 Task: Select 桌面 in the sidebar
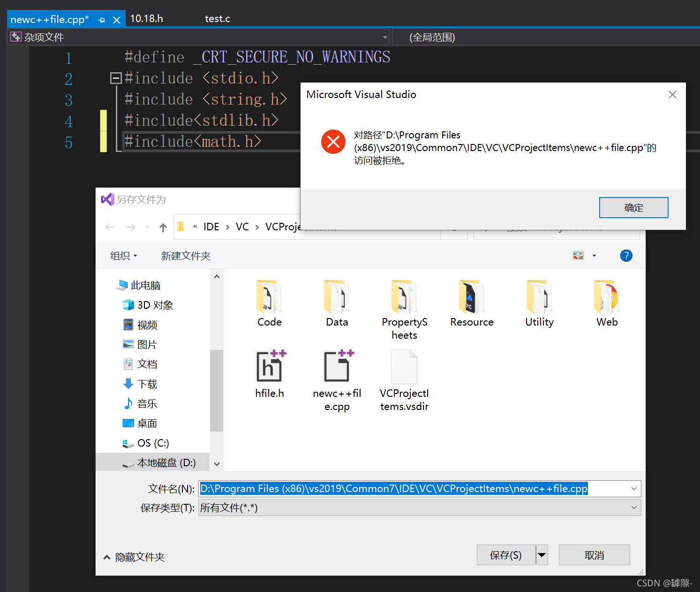coord(140,423)
